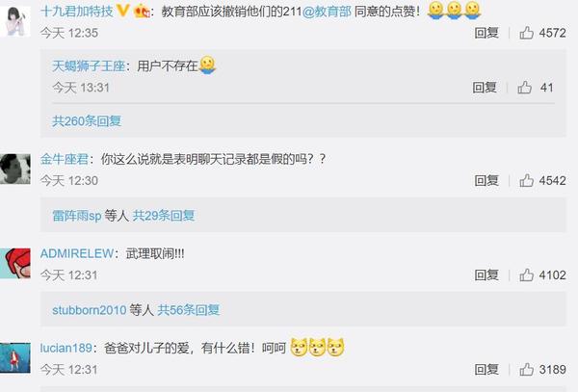Viewport: 578px width, 392px height.
Task: Expand the 56 replies thread
Action: click(x=189, y=310)
